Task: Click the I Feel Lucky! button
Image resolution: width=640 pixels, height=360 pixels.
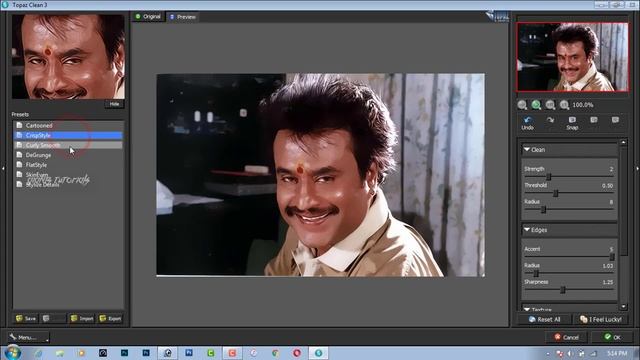Action: [600, 319]
